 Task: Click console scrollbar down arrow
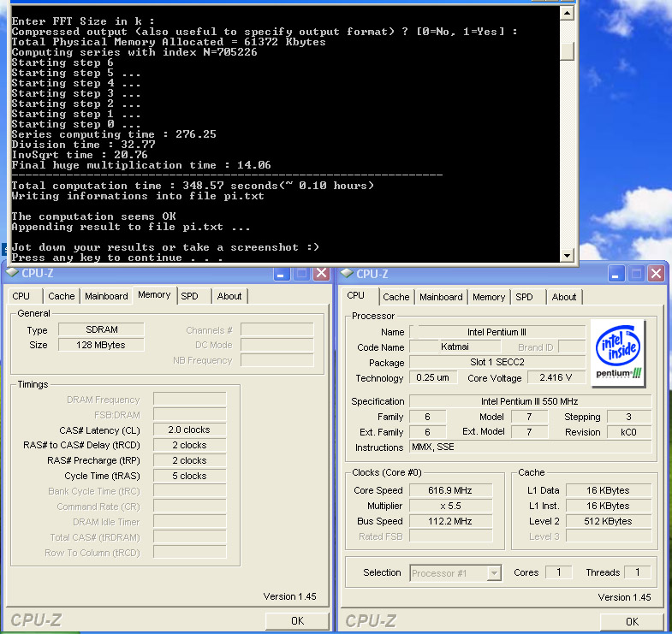(x=567, y=256)
